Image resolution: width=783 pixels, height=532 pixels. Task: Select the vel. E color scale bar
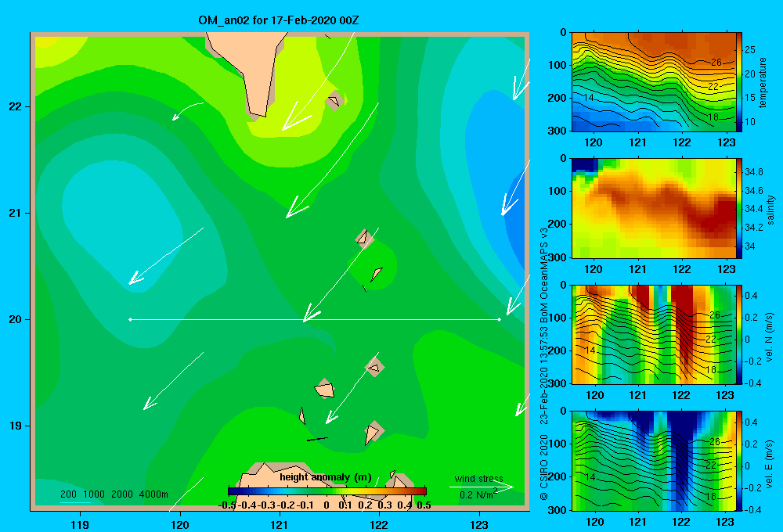739,461
